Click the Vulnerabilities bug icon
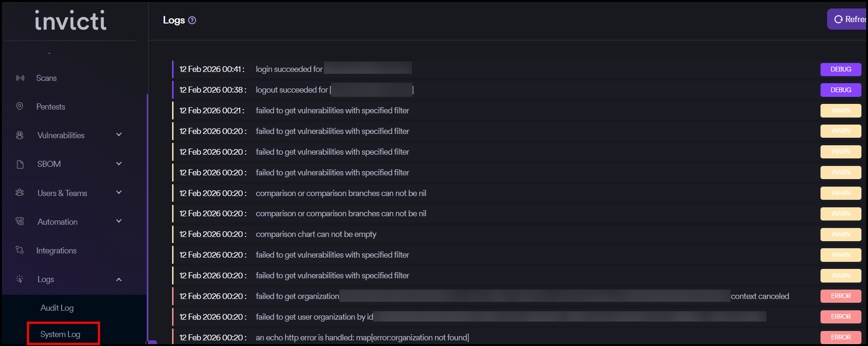 20,135
